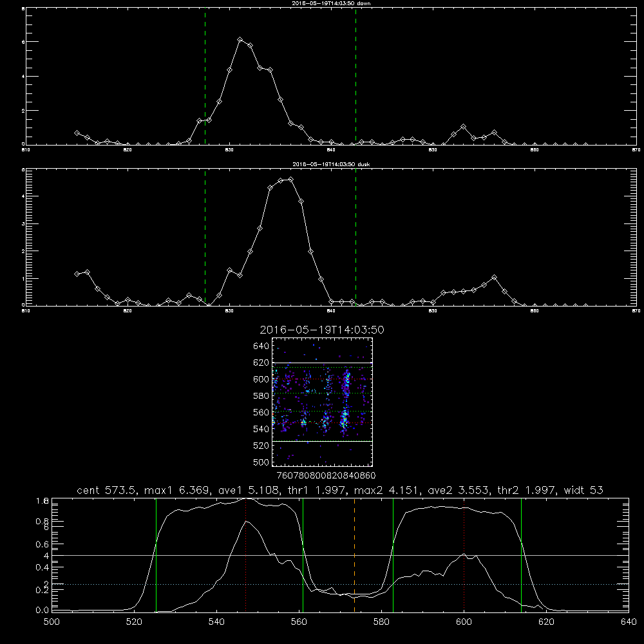Image resolution: width=644 pixels, height=644 pixels.
Task: Click the right green dashed line in dawn plot
Action: click(x=355, y=77)
